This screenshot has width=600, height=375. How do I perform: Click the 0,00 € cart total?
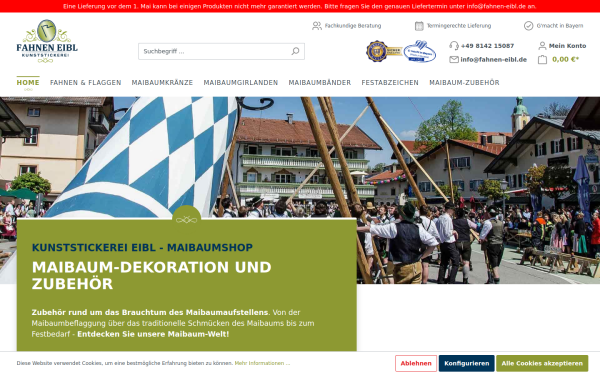(565, 59)
